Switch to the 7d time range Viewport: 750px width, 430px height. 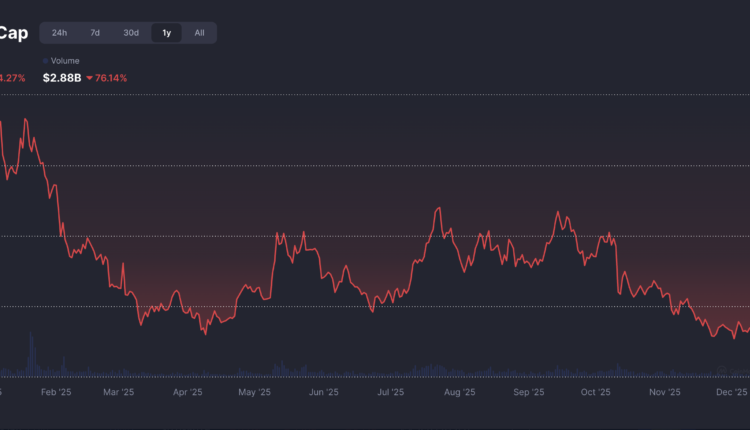(95, 33)
